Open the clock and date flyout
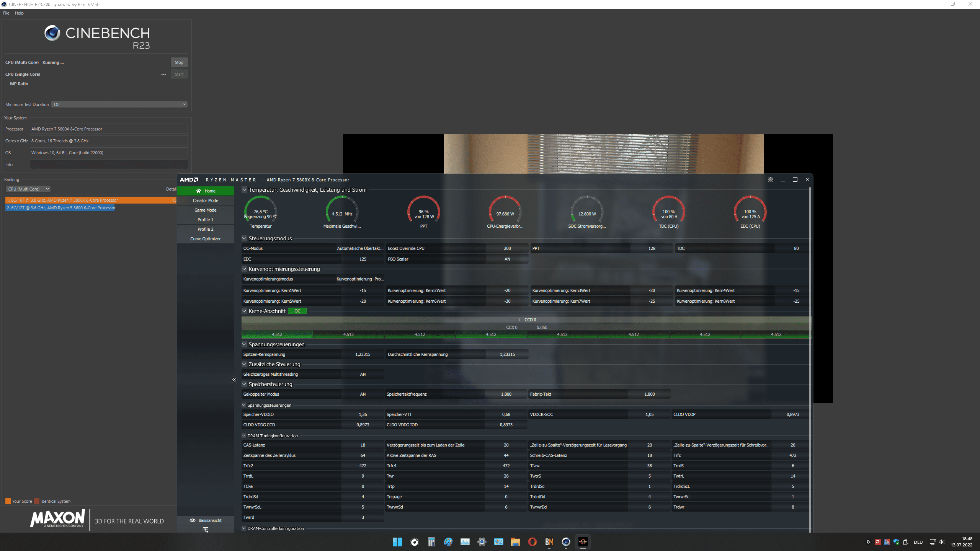Screen dimensions: 980x551 tap(962, 542)
